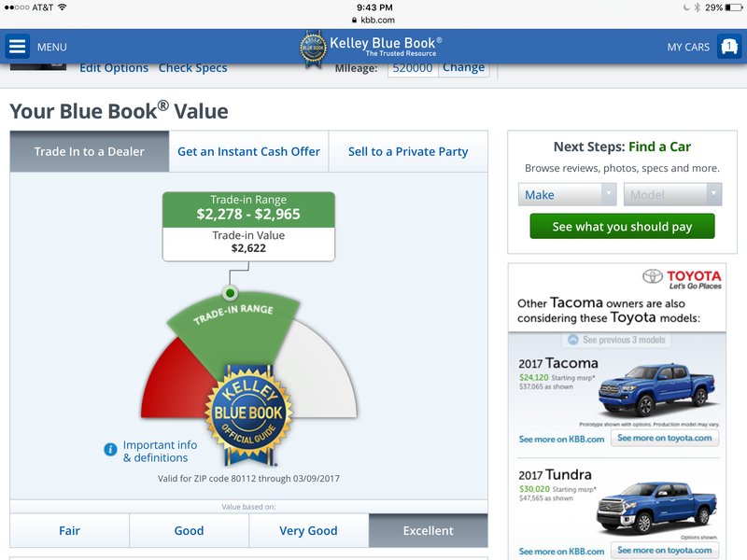Viewport: 747px width, 560px height.
Task: Tap the Wi-Fi status icon
Action: click(x=62, y=7)
